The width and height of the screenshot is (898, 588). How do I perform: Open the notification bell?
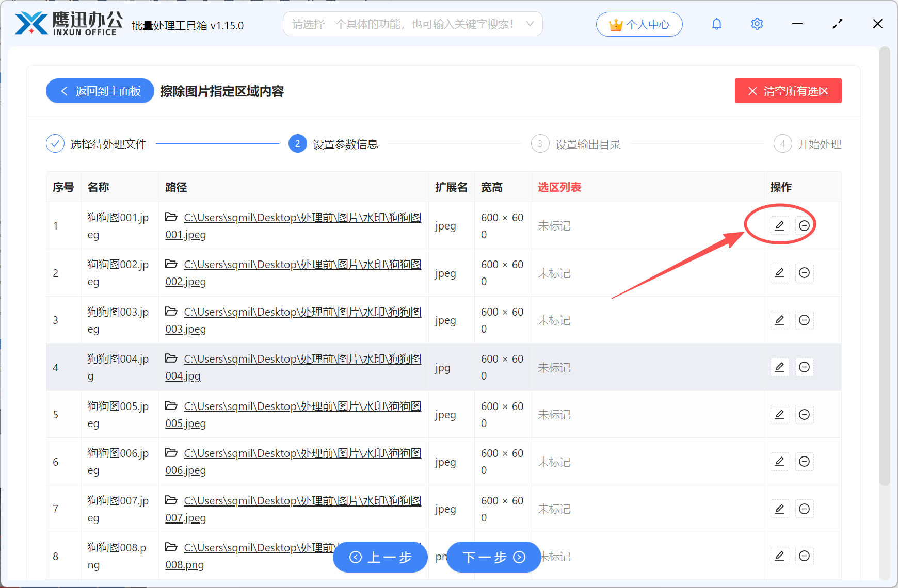(x=716, y=24)
